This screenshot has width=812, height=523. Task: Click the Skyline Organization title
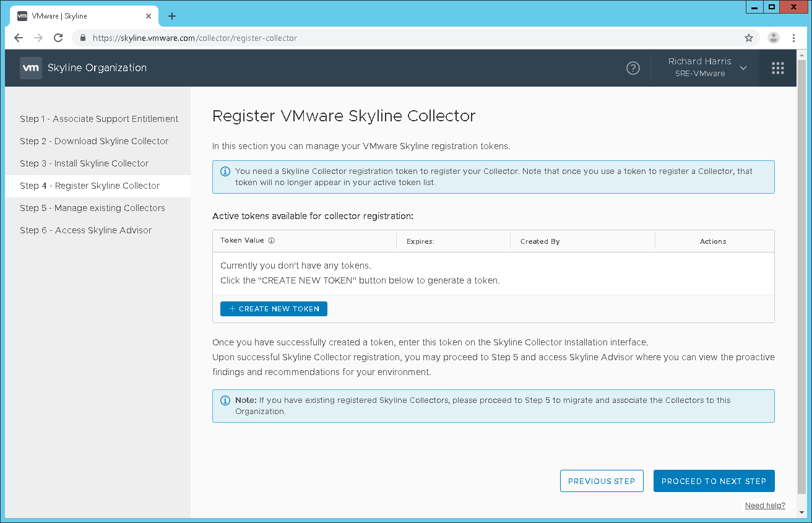click(97, 68)
